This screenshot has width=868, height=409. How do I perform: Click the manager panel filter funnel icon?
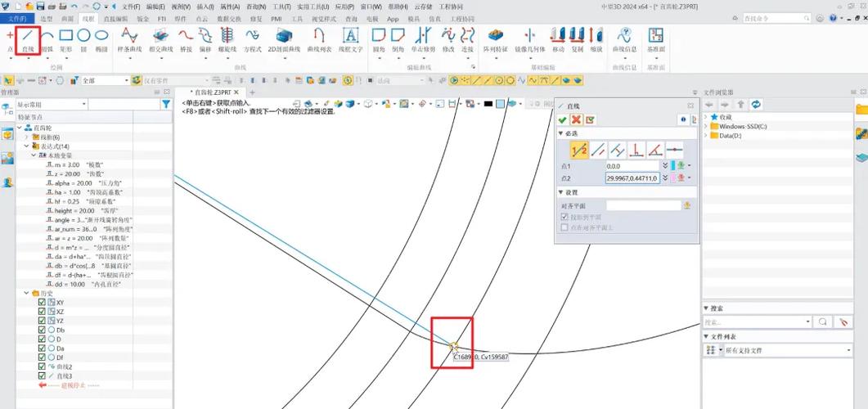pyautogui.click(x=165, y=104)
